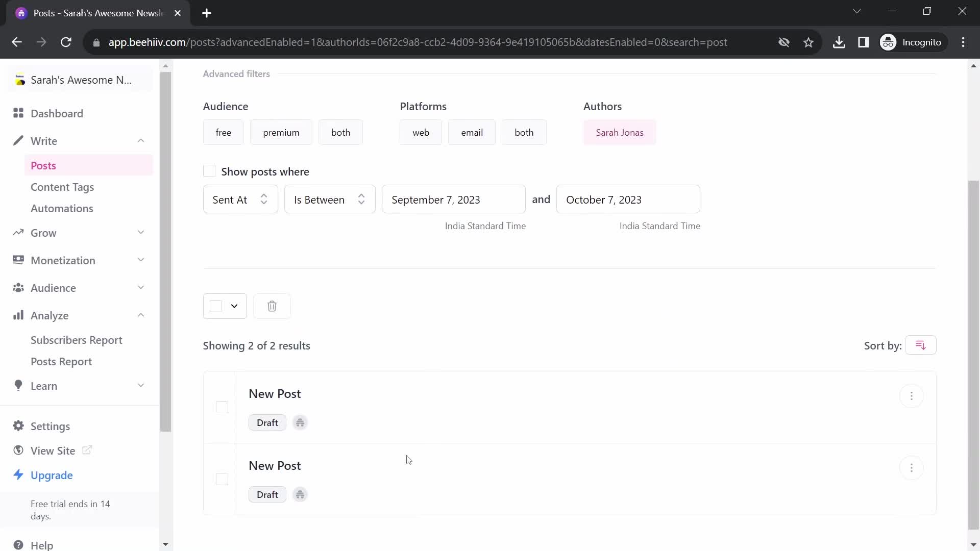Click the bookmark/pin icon on second New Post
The height and width of the screenshot is (551, 980).
point(300,494)
